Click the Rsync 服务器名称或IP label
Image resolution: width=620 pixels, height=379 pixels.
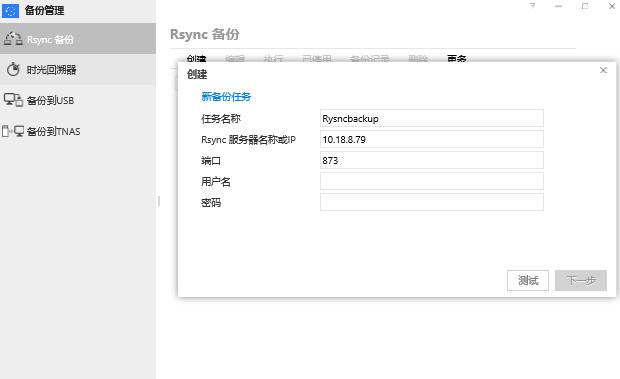tap(248, 140)
